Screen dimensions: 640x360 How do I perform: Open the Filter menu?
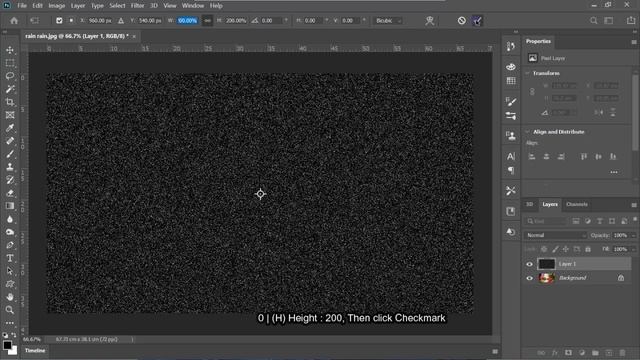point(138,6)
